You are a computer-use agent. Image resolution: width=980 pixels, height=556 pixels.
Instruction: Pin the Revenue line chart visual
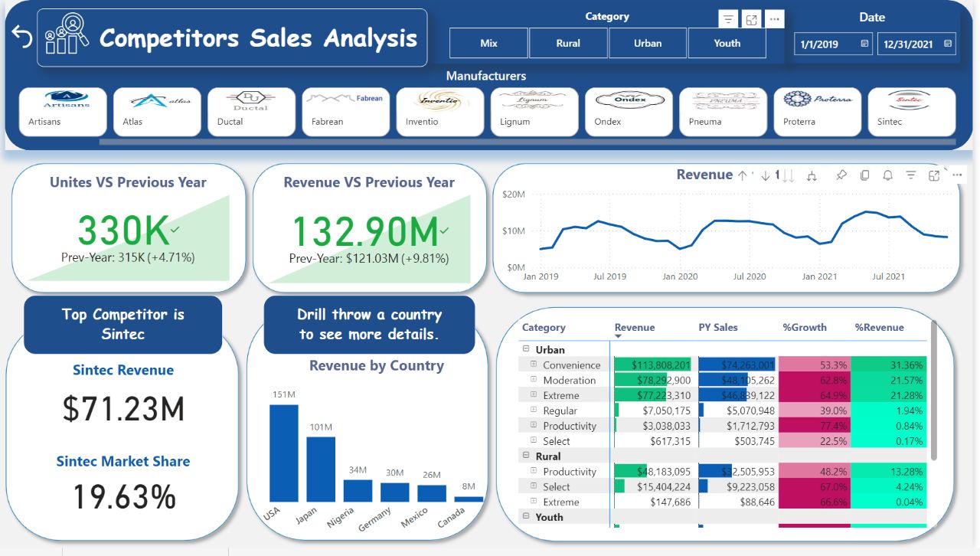pyautogui.click(x=841, y=175)
